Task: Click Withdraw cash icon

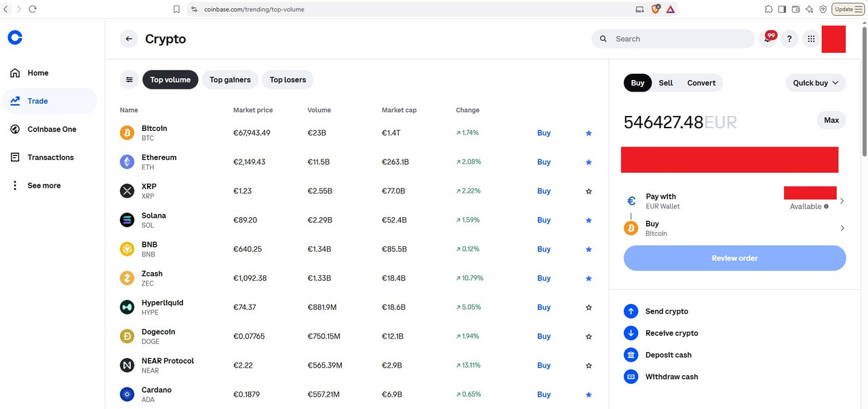Action: click(631, 376)
